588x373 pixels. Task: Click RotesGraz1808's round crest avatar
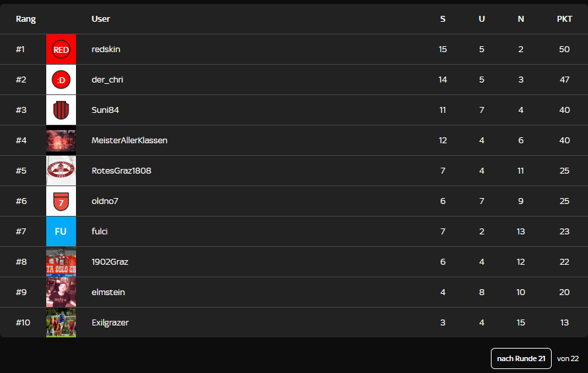point(61,171)
